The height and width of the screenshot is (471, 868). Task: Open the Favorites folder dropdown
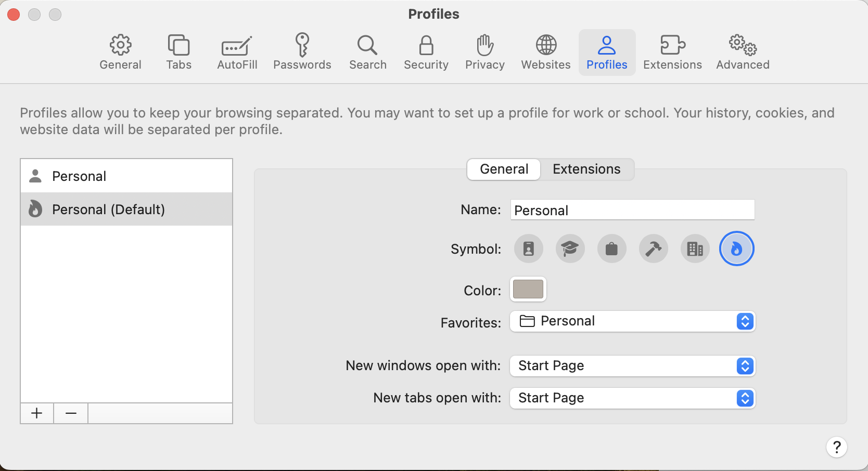click(x=745, y=321)
